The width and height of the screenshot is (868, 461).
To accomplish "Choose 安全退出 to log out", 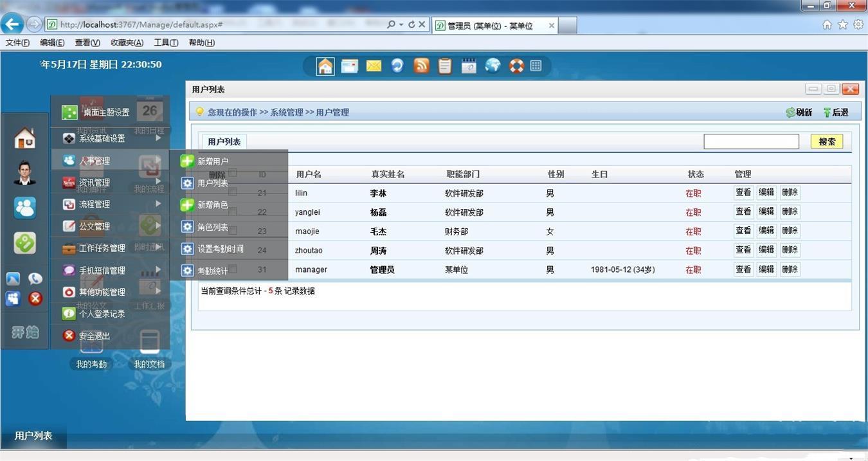I will (x=110, y=336).
